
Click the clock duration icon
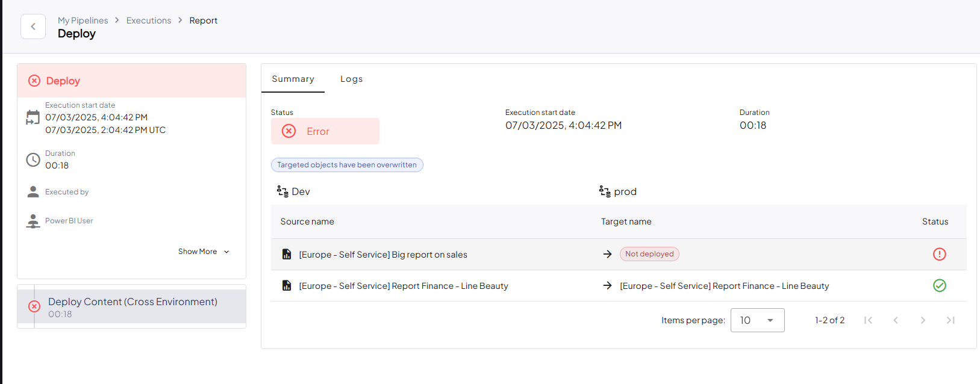(33, 159)
